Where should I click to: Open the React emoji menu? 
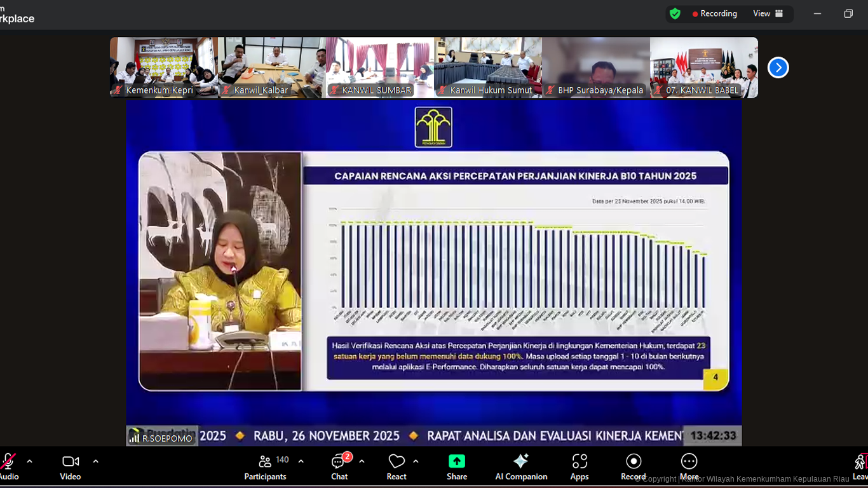397,462
